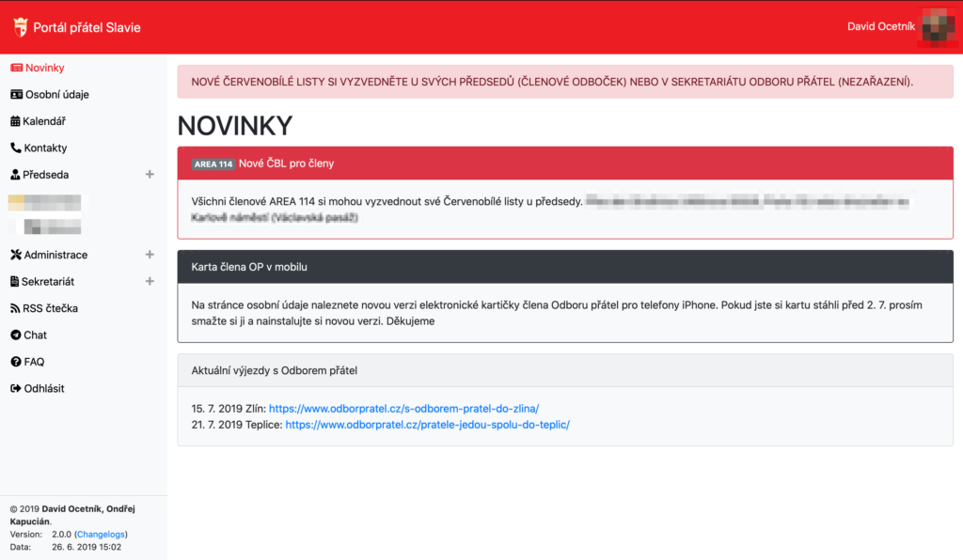The height and width of the screenshot is (560, 963).
Task: Click the data timestamp 26. 6. 2019 15:02
Action: (x=87, y=547)
